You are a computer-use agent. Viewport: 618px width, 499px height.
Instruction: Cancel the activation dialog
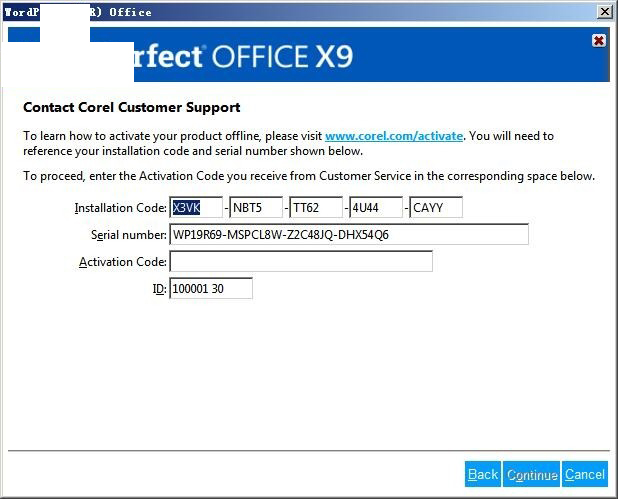[x=585, y=474]
